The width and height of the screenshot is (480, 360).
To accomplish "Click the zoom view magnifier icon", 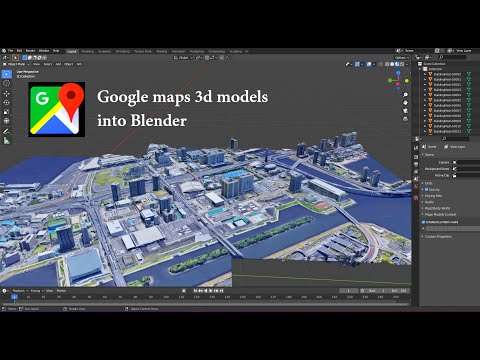I will [x=405, y=95].
